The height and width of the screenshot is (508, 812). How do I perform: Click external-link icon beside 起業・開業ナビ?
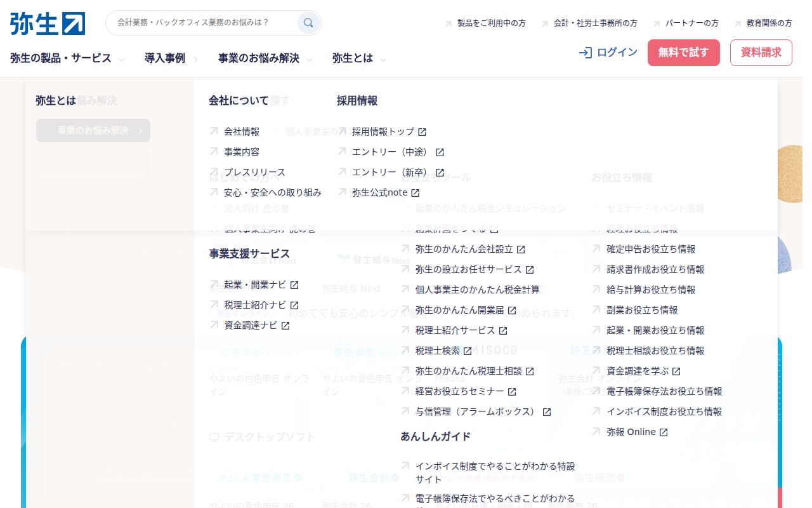[x=294, y=285]
